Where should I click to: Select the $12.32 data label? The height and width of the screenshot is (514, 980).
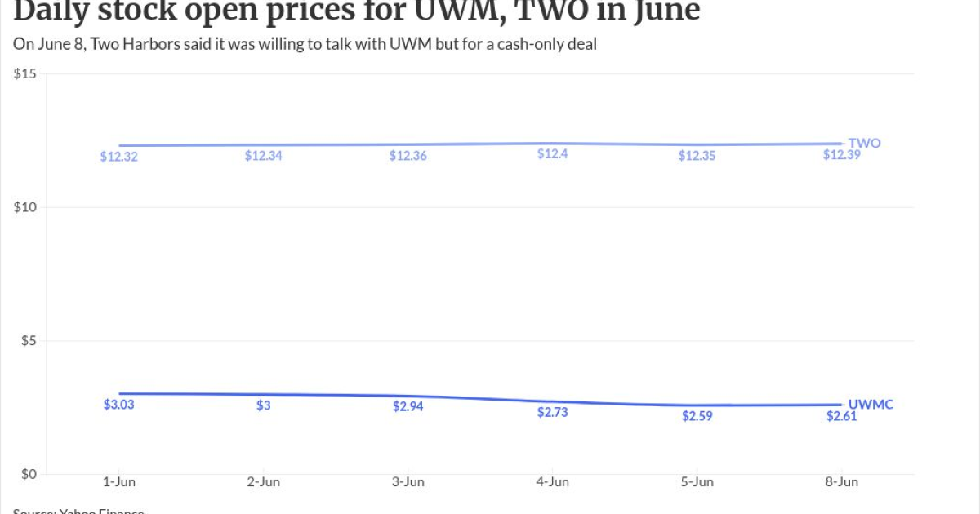(x=119, y=157)
